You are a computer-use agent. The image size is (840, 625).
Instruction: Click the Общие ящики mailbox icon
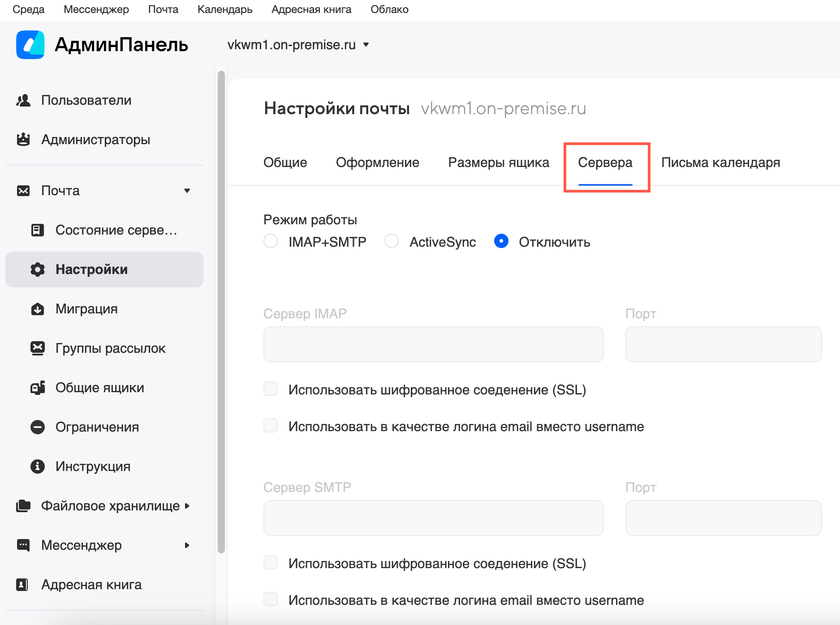[38, 388]
